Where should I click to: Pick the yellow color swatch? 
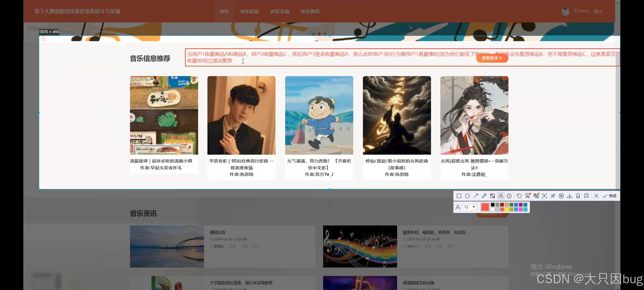click(507, 209)
